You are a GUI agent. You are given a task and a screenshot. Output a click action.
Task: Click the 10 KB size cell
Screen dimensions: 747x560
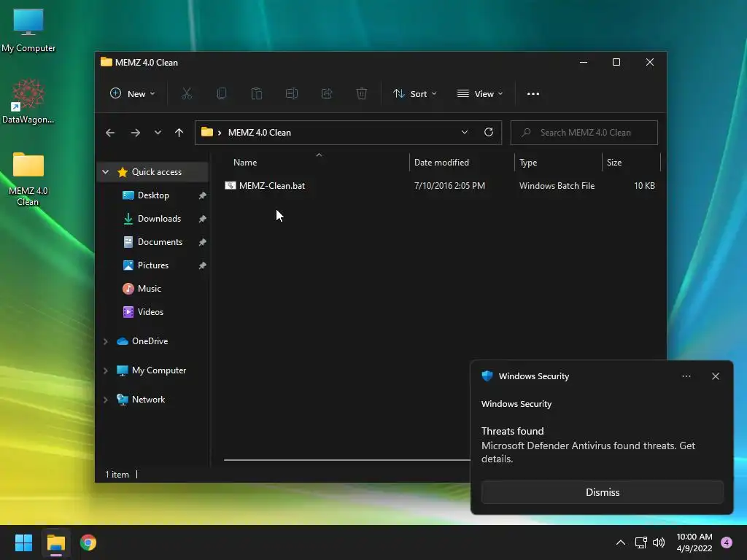[x=644, y=186]
